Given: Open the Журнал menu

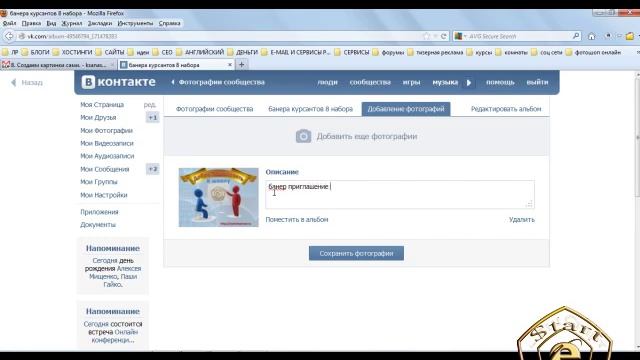Looking at the screenshot, I should click(72, 23).
